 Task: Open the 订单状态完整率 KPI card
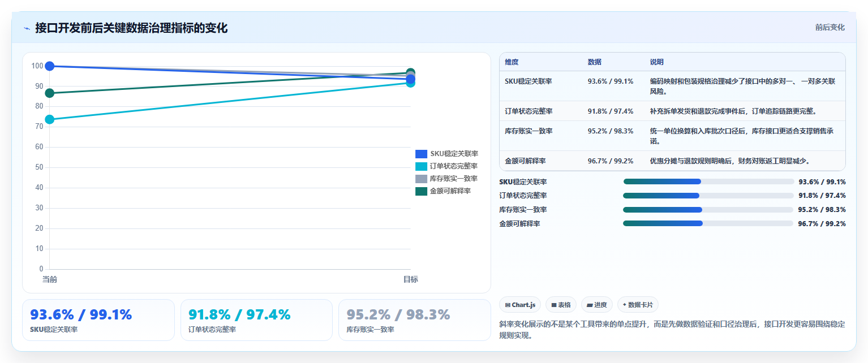pos(256,320)
